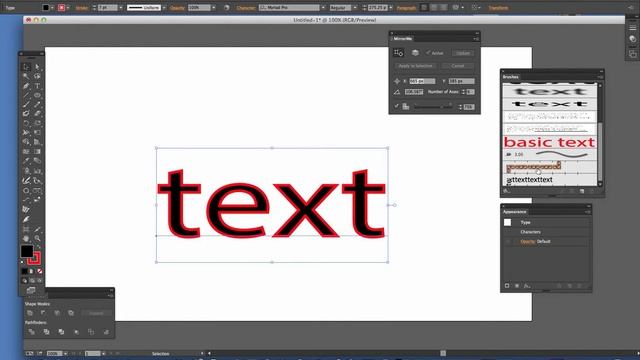This screenshot has height=360, width=640.
Task: Click the Minus Front shape mode icon
Action: 43,313
